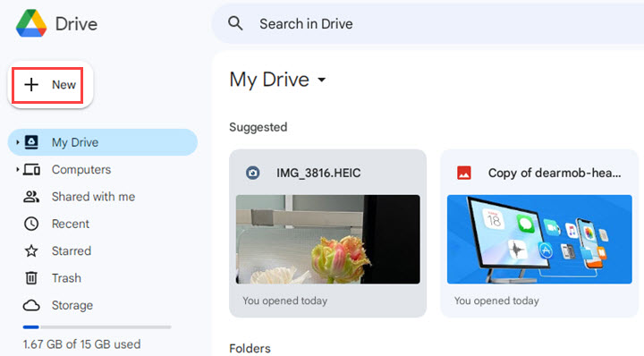644x356 pixels.
Task: Click the IMG_3816.HEIC file type icon
Action: pyautogui.click(x=252, y=173)
